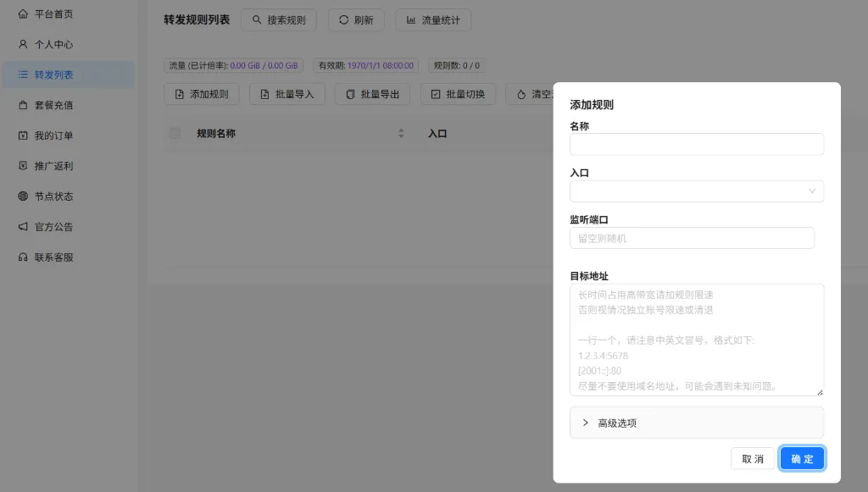Click the 规则名称 sort arrows
The image size is (868, 492).
pos(401,133)
